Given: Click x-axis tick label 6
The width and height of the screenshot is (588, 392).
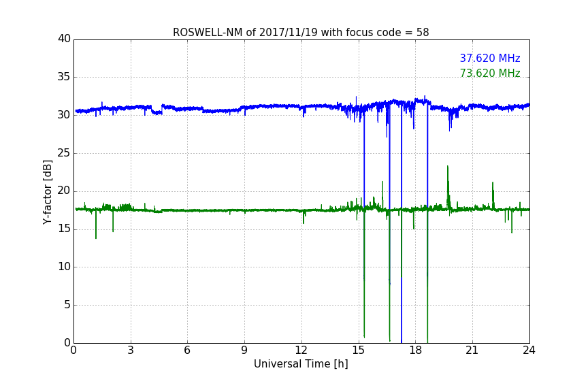Looking at the screenshot, I should [187, 350].
